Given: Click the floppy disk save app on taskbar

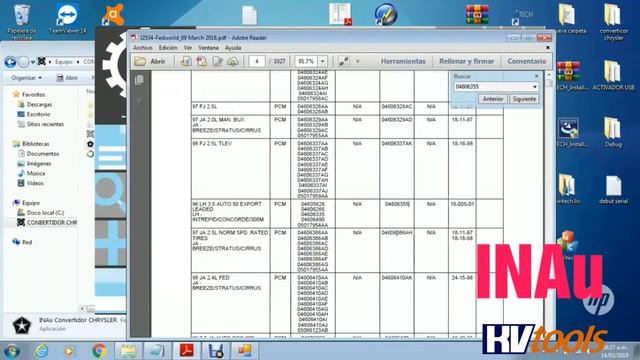Looking at the screenshot, I should click(216, 351).
